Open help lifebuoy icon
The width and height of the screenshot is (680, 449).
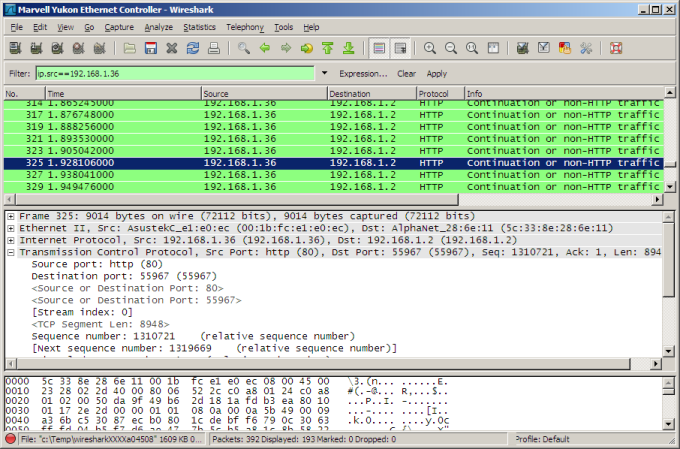click(616, 48)
